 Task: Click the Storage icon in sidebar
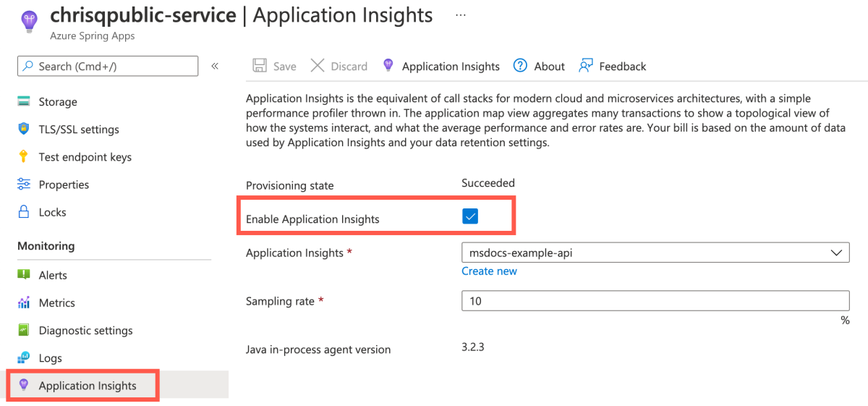pos(24,101)
